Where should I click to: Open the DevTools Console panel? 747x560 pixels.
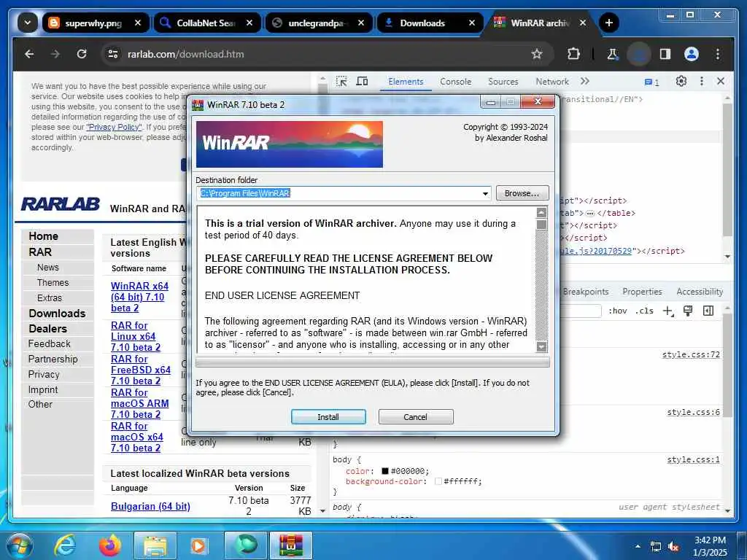(455, 82)
